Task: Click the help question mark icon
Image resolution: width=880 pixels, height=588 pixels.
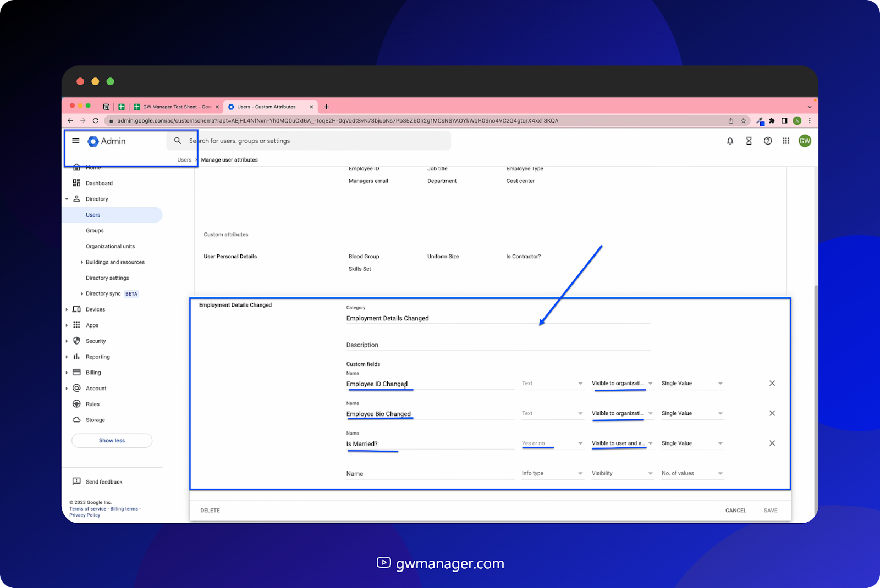Action: [768, 141]
